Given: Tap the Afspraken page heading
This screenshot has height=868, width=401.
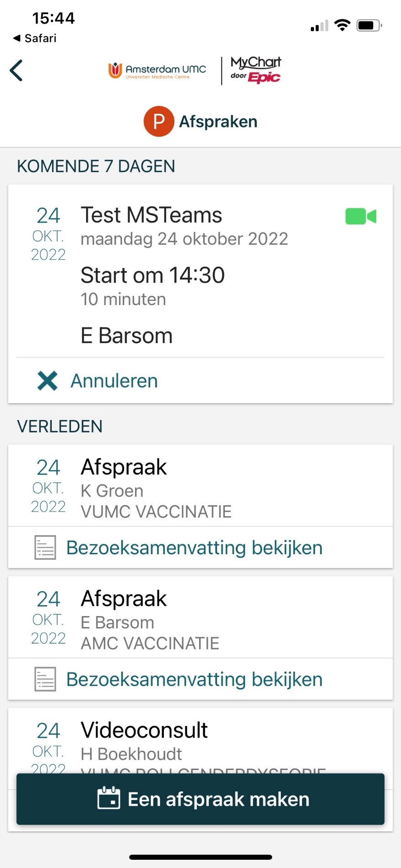Looking at the screenshot, I should tap(218, 122).
